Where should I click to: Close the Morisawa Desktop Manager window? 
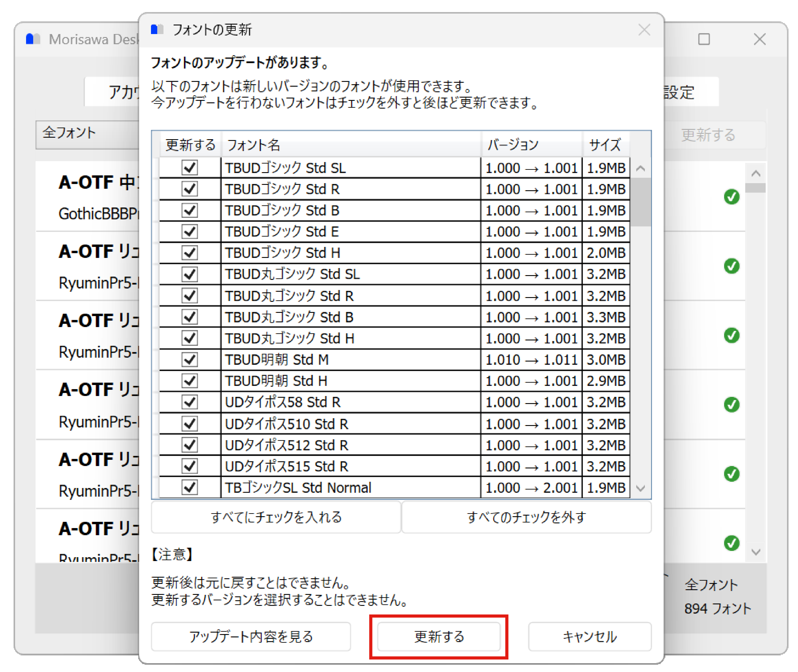tap(760, 39)
